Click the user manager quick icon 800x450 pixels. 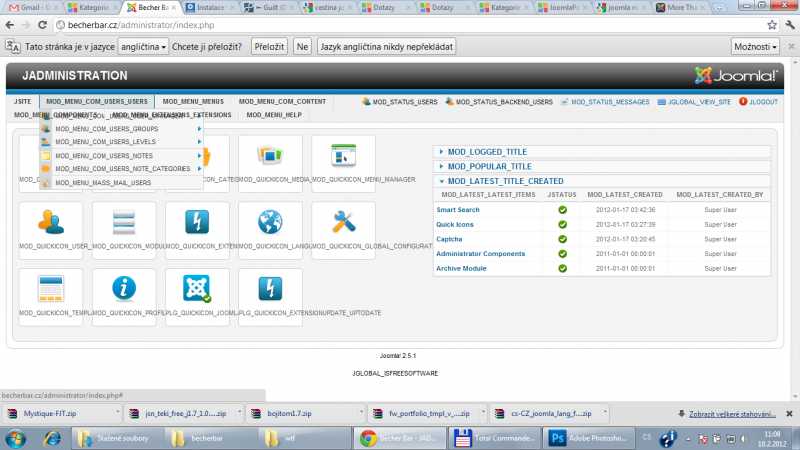coord(50,223)
